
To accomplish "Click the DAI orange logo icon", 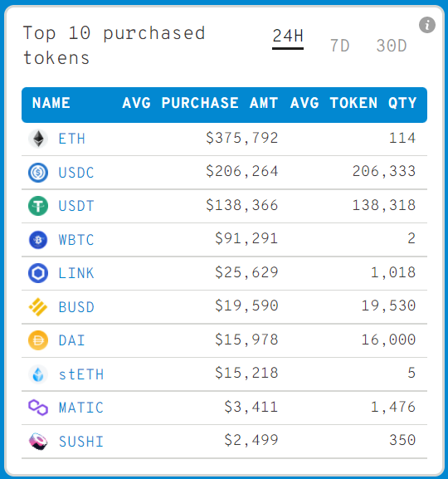I will click(x=38, y=340).
